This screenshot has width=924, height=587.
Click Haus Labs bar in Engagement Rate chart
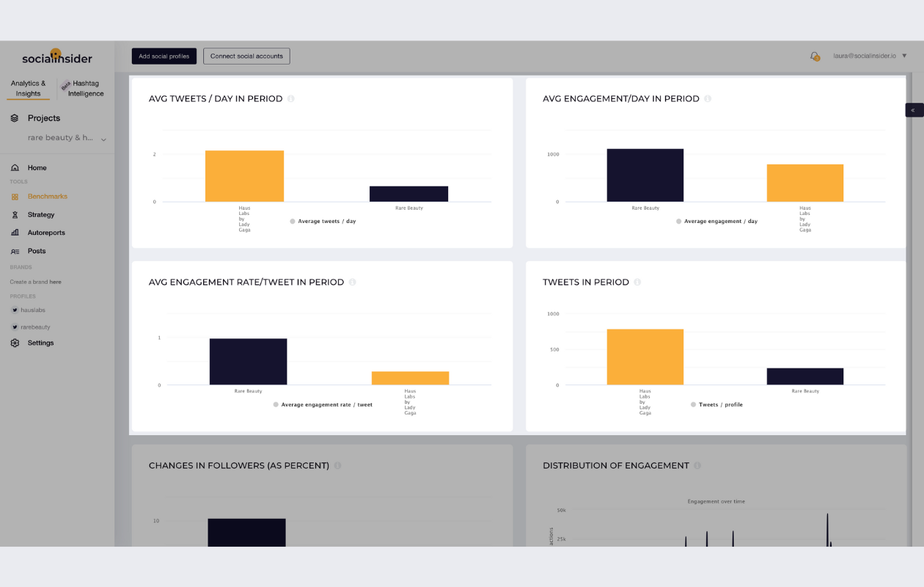pos(410,378)
